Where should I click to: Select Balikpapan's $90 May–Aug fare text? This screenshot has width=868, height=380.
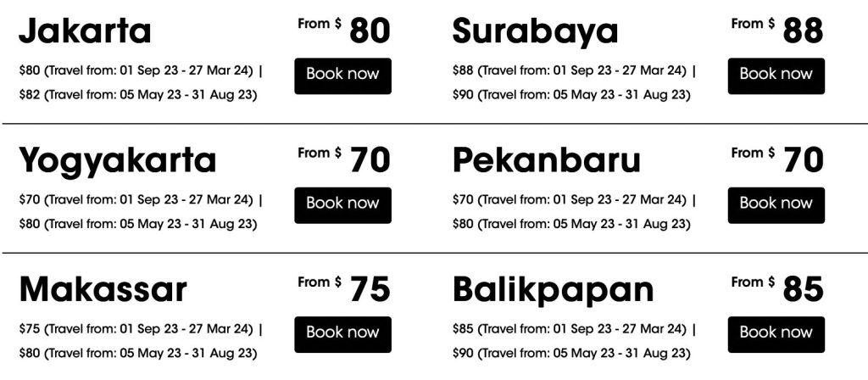point(570,353)
